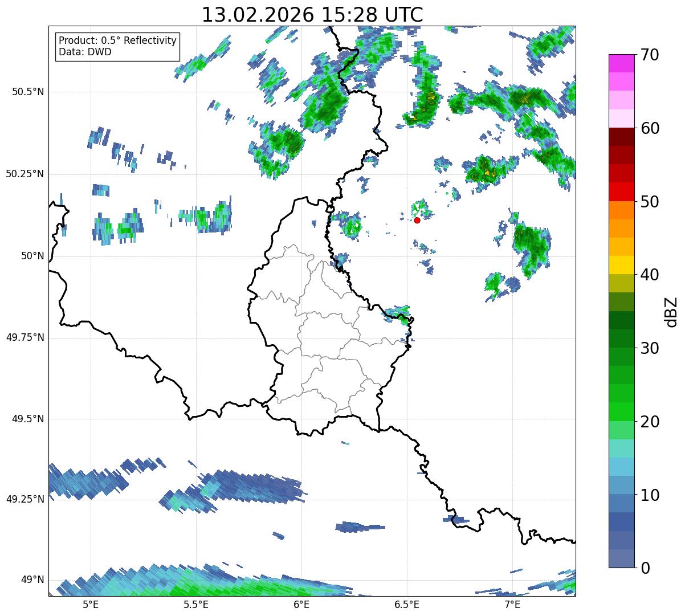The image size is (685, 616).
Task: Click the "Product: 0.5° Reflectivity" label
Action: pyautogui.click(x=117, y=41)
